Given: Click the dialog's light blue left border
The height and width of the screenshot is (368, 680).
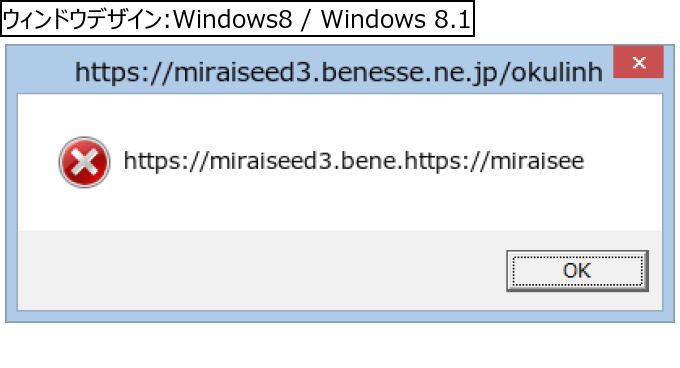Looking at the screenshot, I should 12,202.
